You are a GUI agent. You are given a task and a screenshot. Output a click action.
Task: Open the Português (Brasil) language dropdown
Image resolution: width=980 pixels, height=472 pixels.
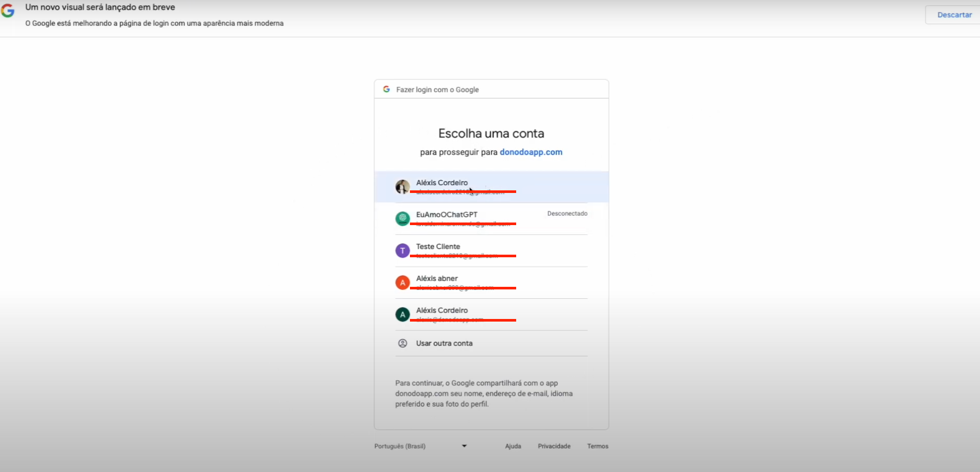400,446
